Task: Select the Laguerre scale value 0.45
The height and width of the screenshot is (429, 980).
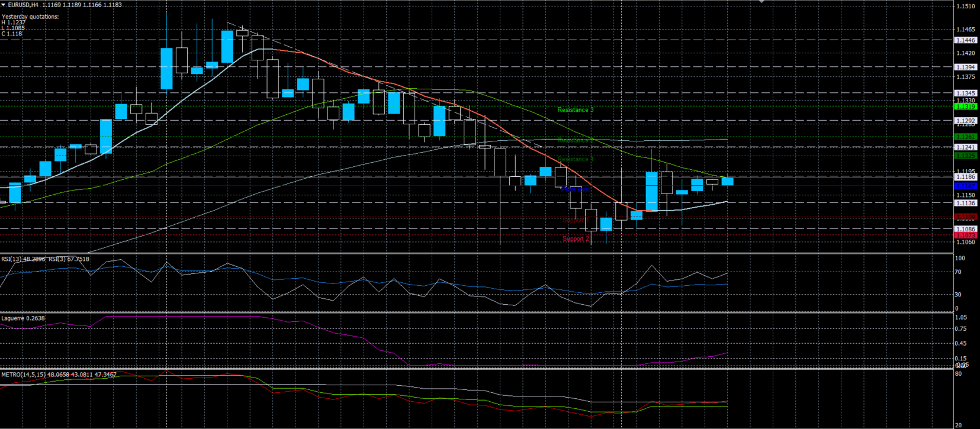Action: click(961, 344)
